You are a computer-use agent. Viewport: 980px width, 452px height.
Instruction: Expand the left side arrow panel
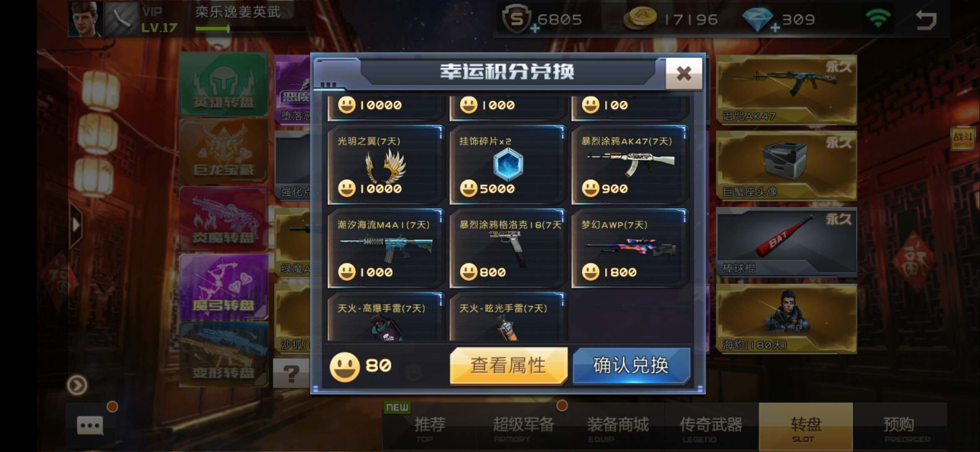point(76,225)
